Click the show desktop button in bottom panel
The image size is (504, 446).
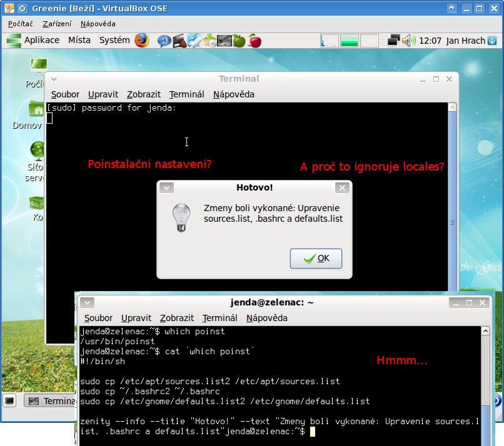[x=10, y=400]
